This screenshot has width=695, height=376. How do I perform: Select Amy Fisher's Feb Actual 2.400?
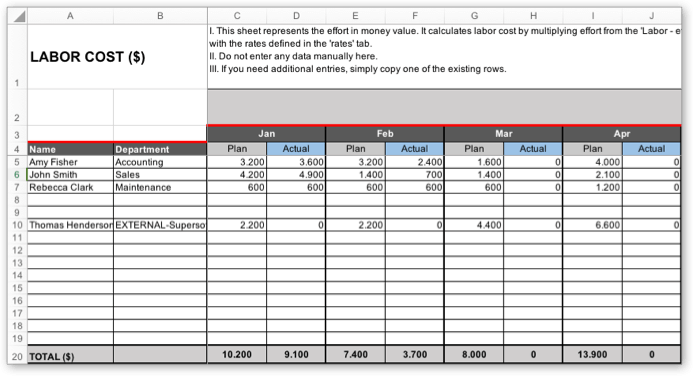pyautogui.click(x=414, y=162)
